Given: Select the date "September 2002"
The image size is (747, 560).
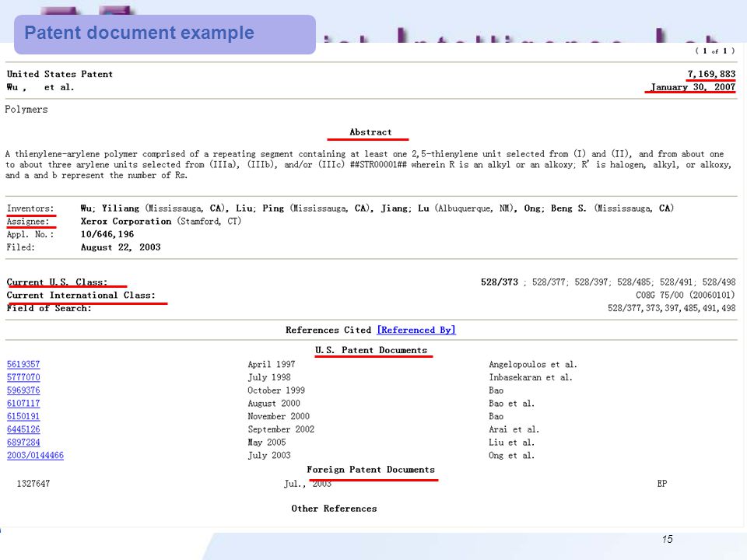Looking at the screenshot, I should (x=281, y=429).
